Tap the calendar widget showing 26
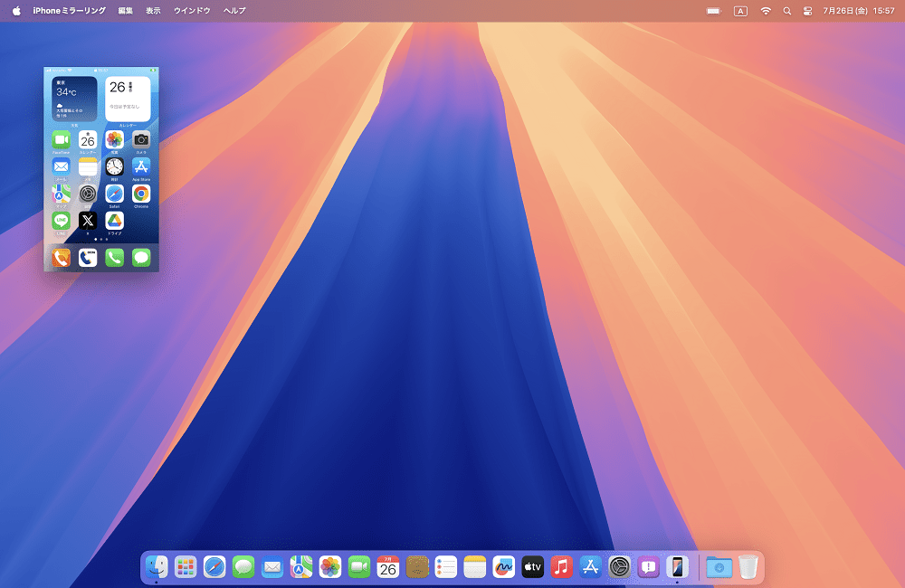Viewport: 905px width, 588px height. tap(129, 99)
